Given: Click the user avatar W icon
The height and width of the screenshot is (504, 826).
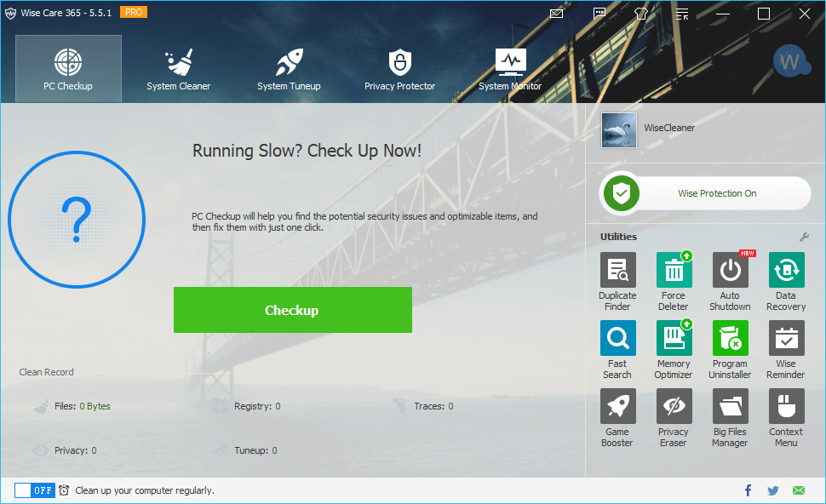Looking at the screenshot, I should point(791,61).
